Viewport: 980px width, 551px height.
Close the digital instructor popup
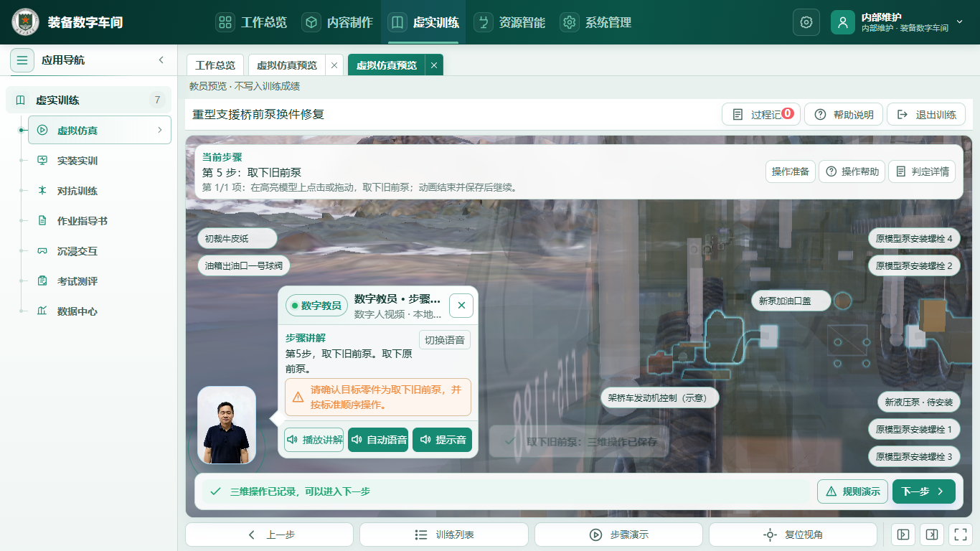pyautogui.click(x=461, y=305)
